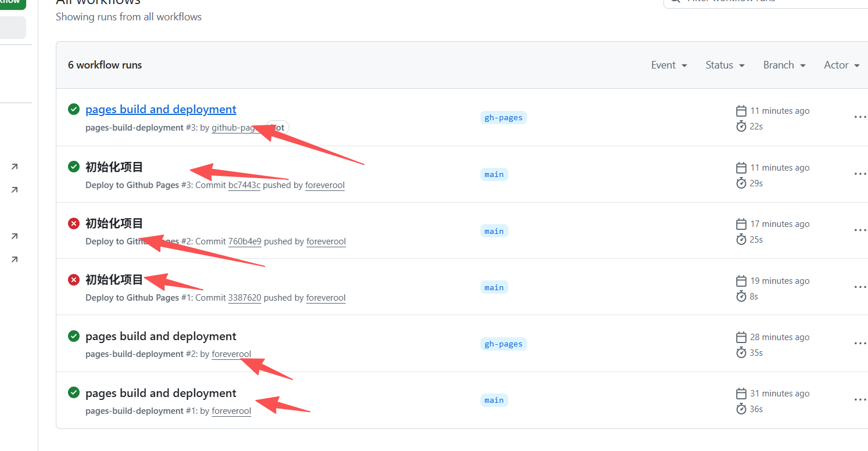868x451 pixels.
Task: Open three-dot menu for the 36s run
Action: click(x=860, y=400)
